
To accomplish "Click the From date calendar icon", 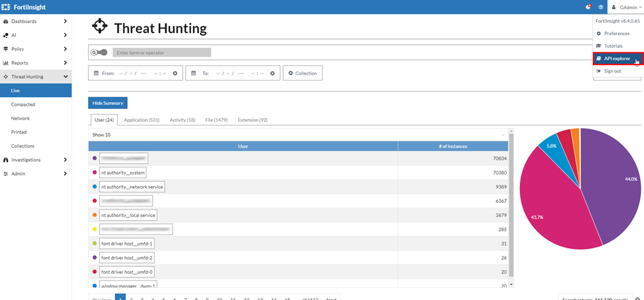I will [x=96, y=73].
